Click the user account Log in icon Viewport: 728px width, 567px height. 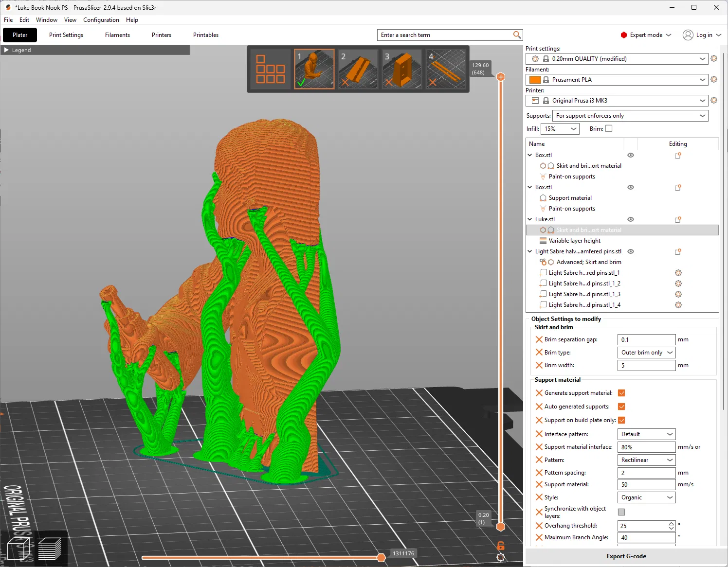(x=688, y=35)
